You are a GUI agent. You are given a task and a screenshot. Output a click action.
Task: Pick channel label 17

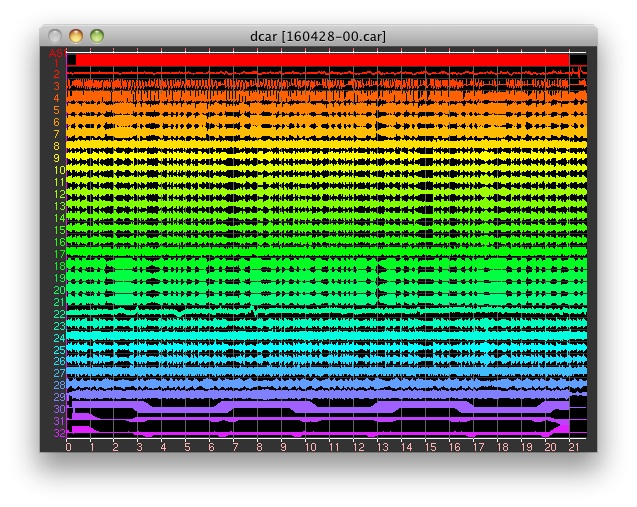pyautogui.click(x=60, y=254)
